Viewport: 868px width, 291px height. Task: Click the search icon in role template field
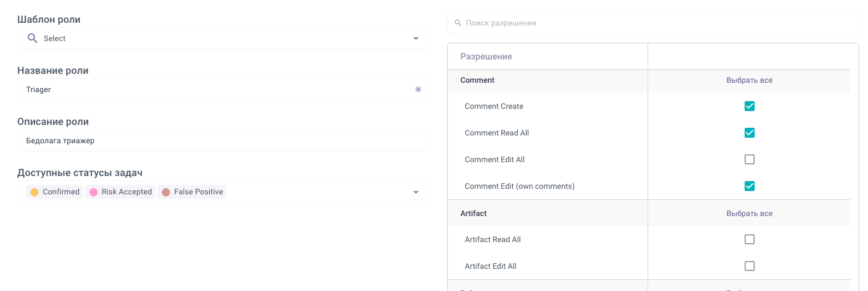(33, 38)
